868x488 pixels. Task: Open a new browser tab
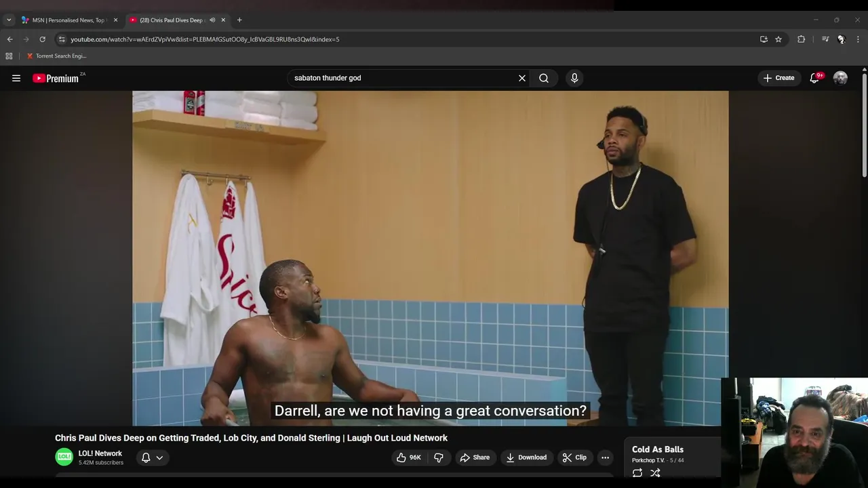click(x=239, y=20)
